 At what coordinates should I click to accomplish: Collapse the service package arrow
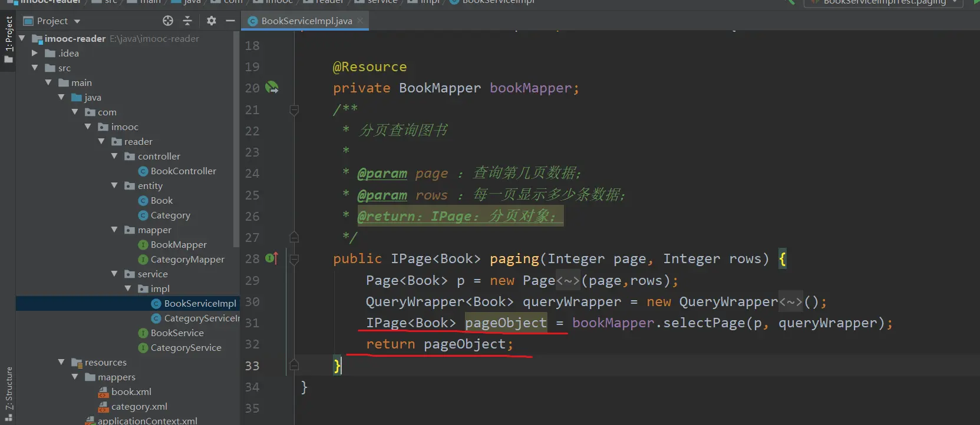pos(114,274)
